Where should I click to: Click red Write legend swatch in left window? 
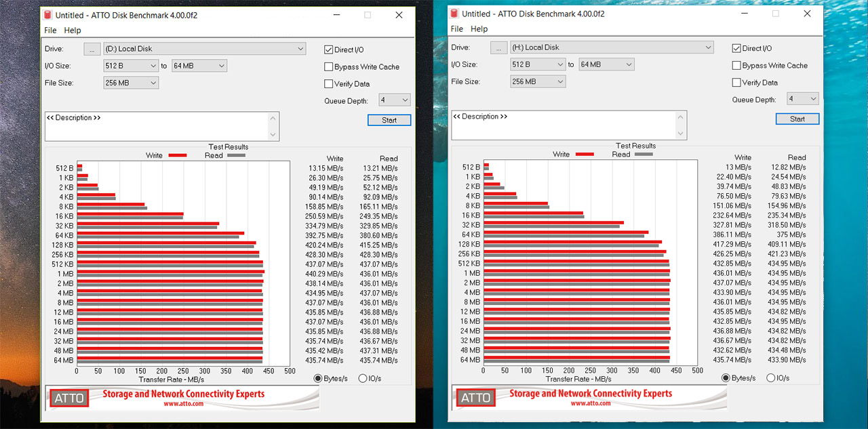click(177, 156)
